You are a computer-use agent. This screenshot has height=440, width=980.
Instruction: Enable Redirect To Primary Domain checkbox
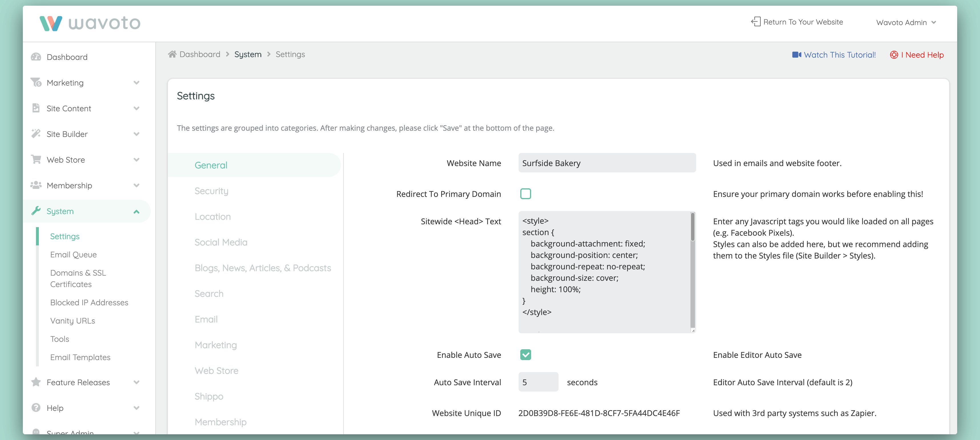525,194
